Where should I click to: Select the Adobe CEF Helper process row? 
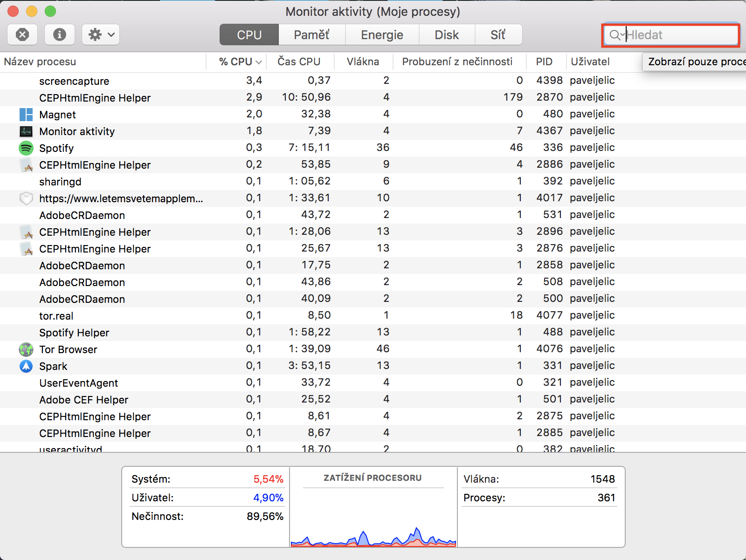point(373,400)
